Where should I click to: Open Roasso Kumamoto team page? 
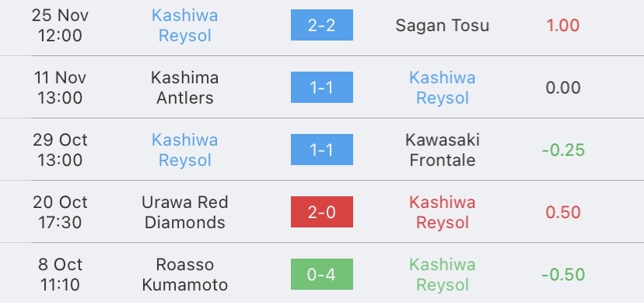coord(185,275)
